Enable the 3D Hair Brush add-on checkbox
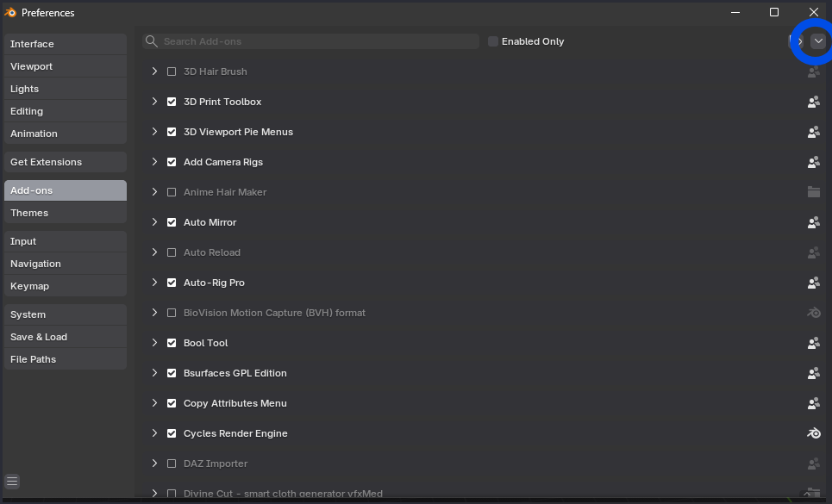The width and height of the screenshot is (832, 504). pyautogui.click(x=172, y=72)
